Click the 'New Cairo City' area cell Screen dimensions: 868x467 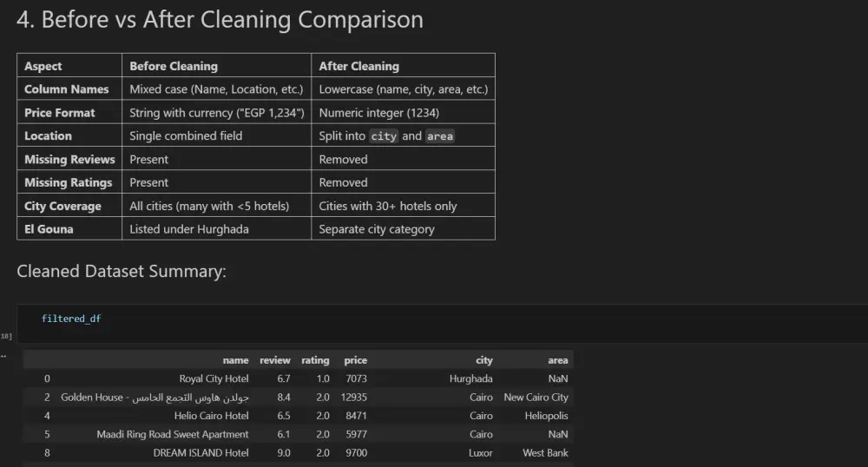pos(536,398)
